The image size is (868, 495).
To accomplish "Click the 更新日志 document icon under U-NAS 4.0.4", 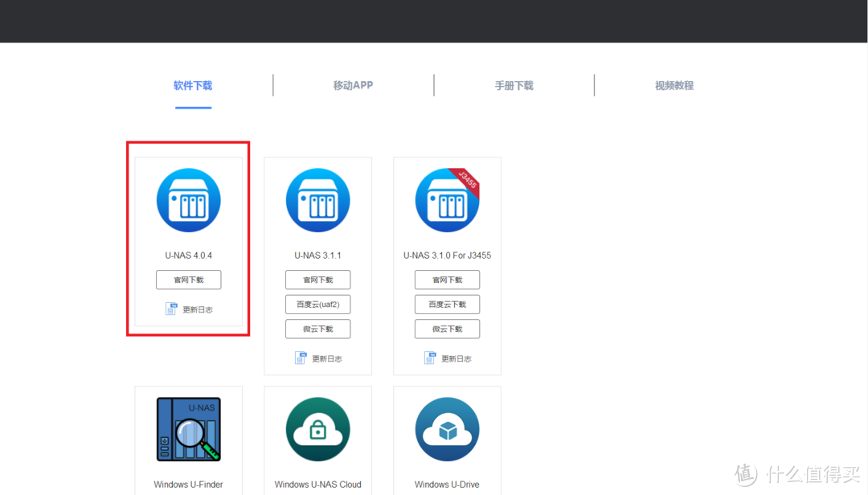I will (171, 309).
